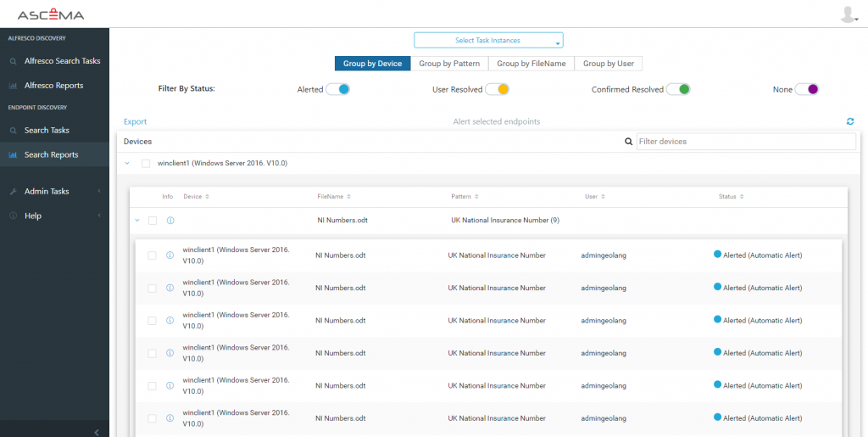Click the Devices panel heading

(138, 142)
